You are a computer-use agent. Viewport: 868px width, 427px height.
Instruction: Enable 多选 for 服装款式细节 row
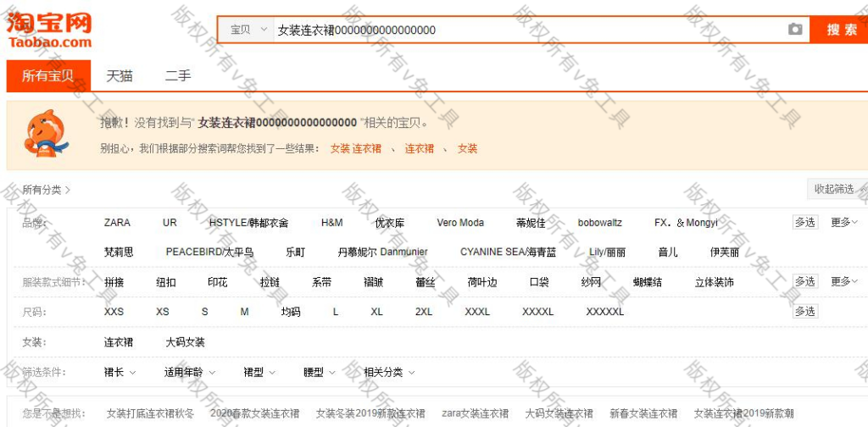point(805,281)
